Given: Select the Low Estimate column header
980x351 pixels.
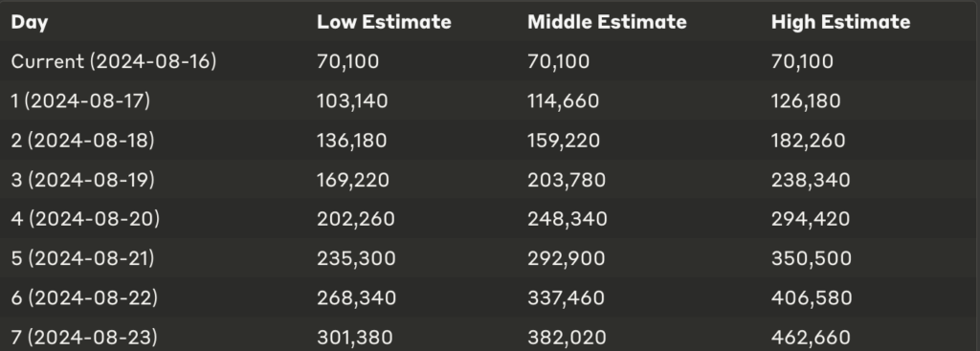Looking at the screenshot, I should 384,22.
